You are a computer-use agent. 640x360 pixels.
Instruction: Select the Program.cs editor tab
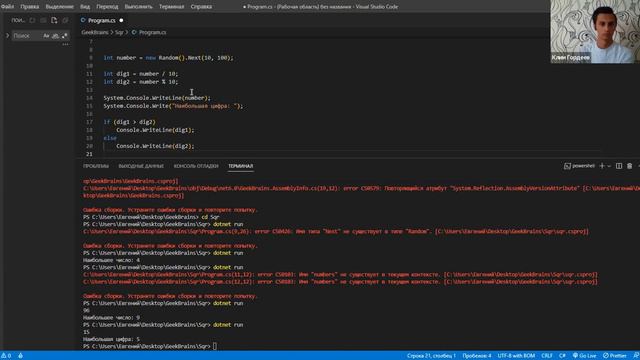point(101,20)
